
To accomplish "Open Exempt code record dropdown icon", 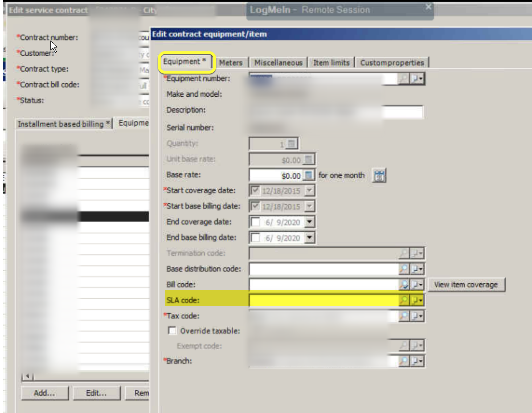I will 417,346.
